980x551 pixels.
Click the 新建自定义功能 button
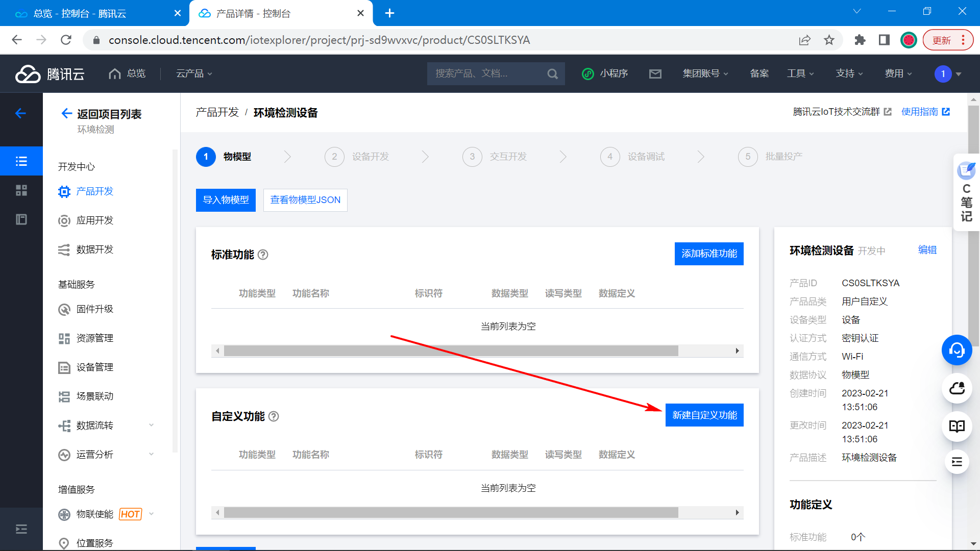[704, 415]
